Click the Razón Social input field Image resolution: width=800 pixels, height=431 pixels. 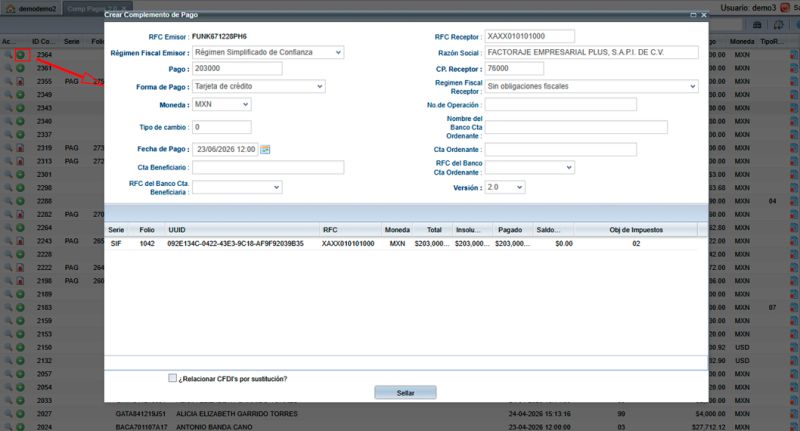point(591,52)
